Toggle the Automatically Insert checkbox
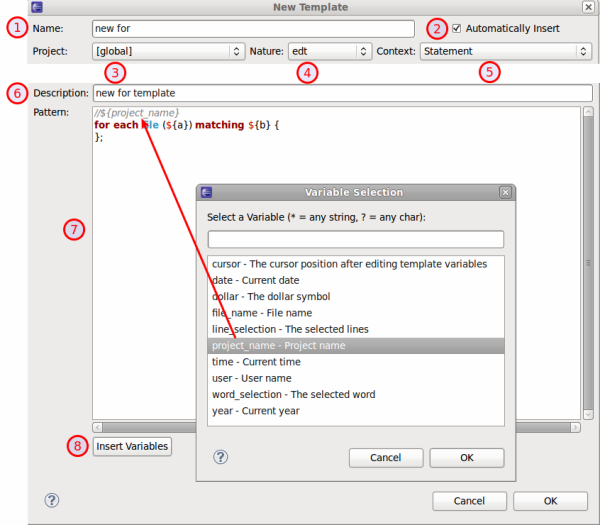Image resolution: width=600 pixels, height=525 pixels. (458, 28)
